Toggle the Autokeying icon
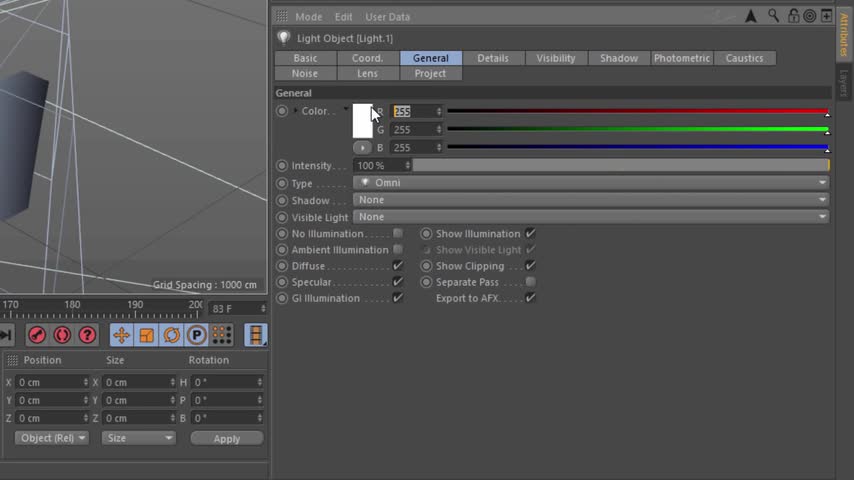 62,335
